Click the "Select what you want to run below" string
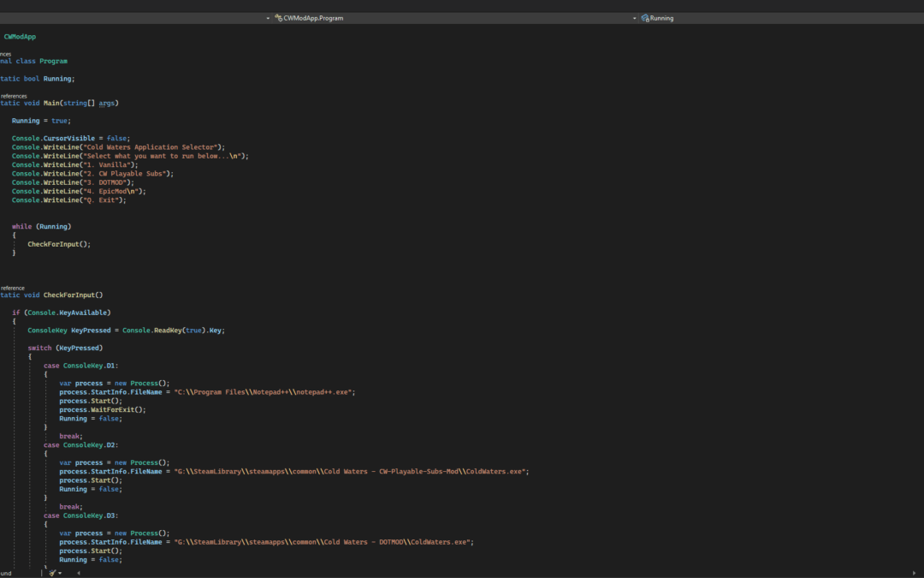The width and height of the screenshot is (924, 578). (162, 156)
